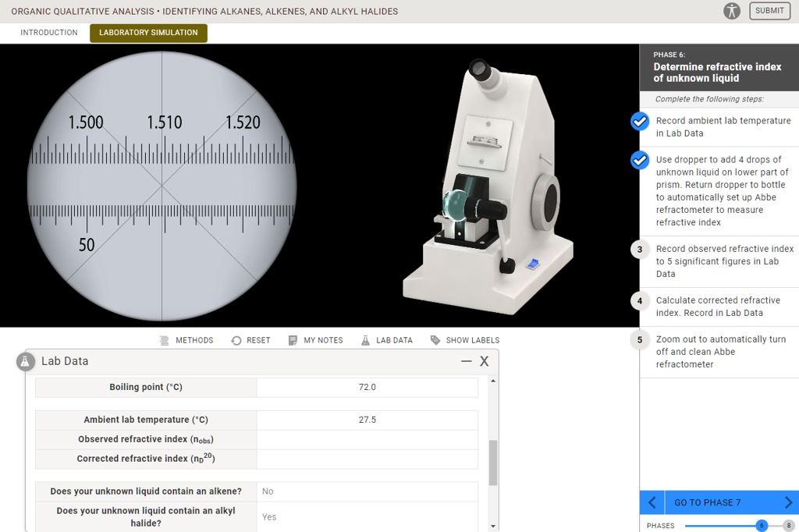Screen dimensions: 799x532
Task: Go to previous phase arrow
Action: (x=652, y=502)
